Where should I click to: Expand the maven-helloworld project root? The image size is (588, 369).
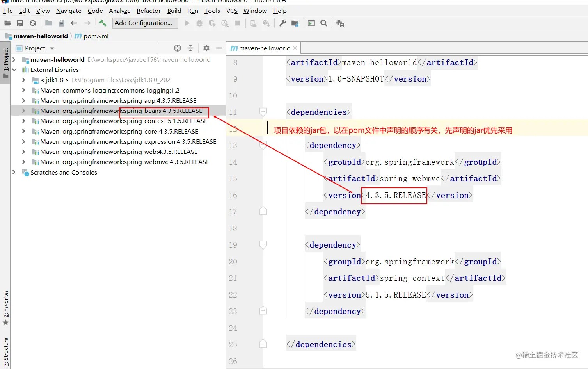(14, 59)
